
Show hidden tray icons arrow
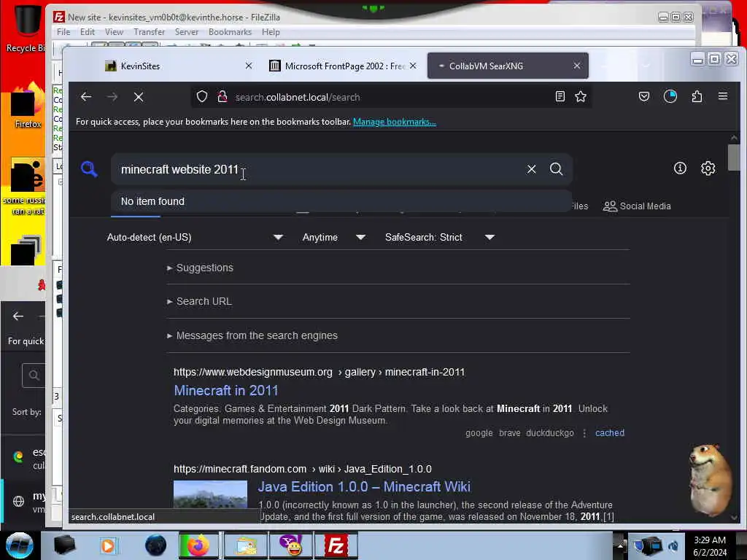(x=620, y=545)
